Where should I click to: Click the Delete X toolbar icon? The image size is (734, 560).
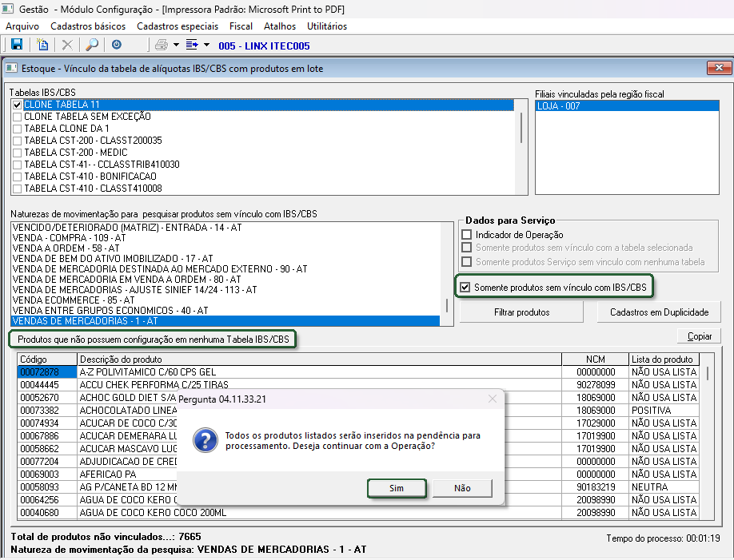(x=67, y=45)
